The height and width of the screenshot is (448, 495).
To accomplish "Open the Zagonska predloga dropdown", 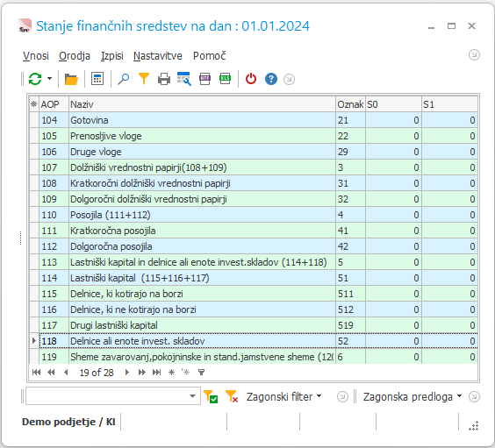I will click(x=412, y=396).
